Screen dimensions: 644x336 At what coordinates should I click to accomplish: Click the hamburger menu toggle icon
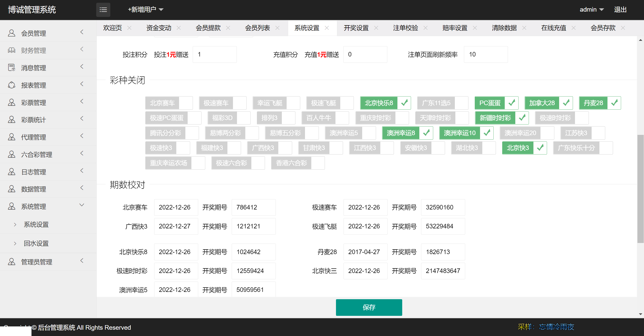point(103,10)
